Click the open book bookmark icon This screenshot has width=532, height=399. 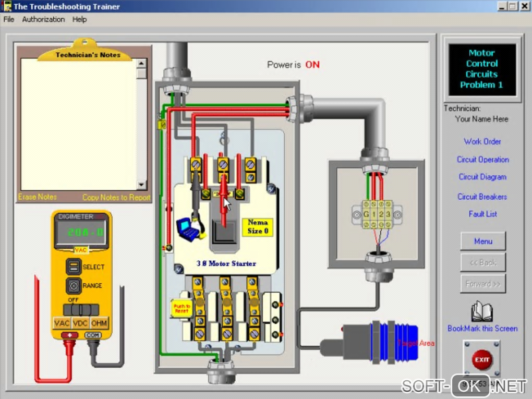[x=482, y=311]
